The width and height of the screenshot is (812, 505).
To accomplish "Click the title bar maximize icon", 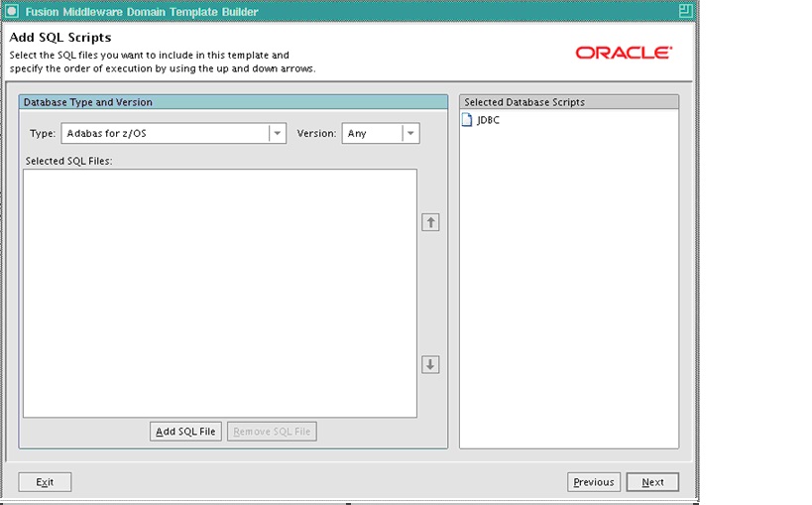I will pos(685,11).
